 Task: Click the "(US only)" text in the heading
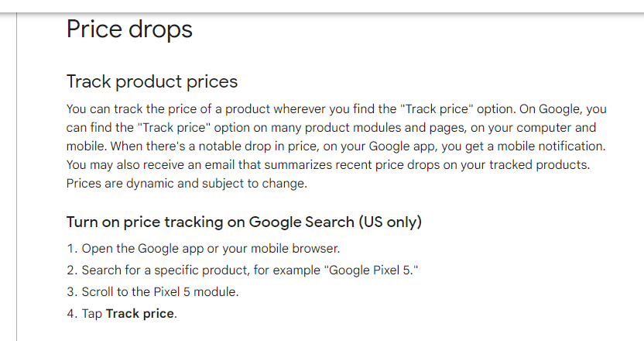[389, 222]
